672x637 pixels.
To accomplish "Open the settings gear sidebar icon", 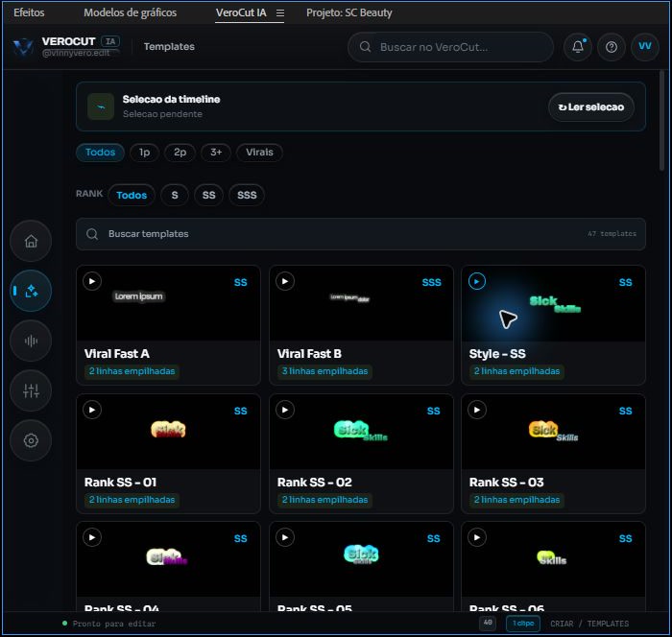I will [x=31, y=440].
